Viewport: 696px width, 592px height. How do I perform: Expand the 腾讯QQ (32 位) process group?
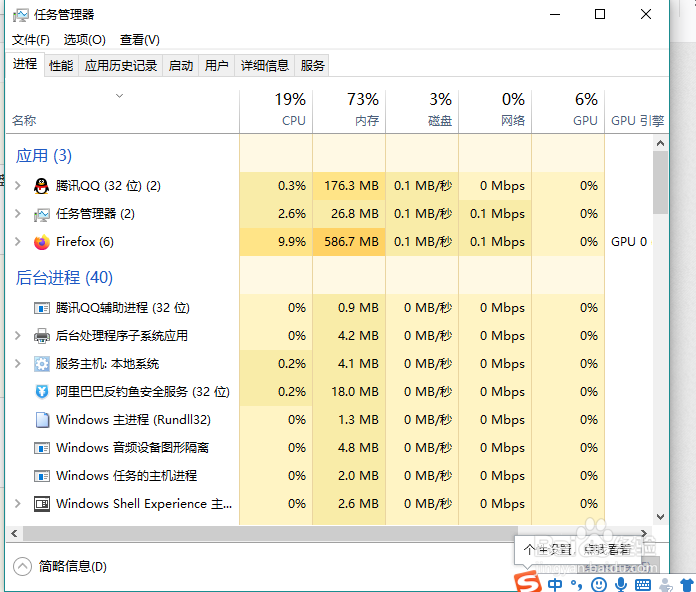(x=17, y=186)
